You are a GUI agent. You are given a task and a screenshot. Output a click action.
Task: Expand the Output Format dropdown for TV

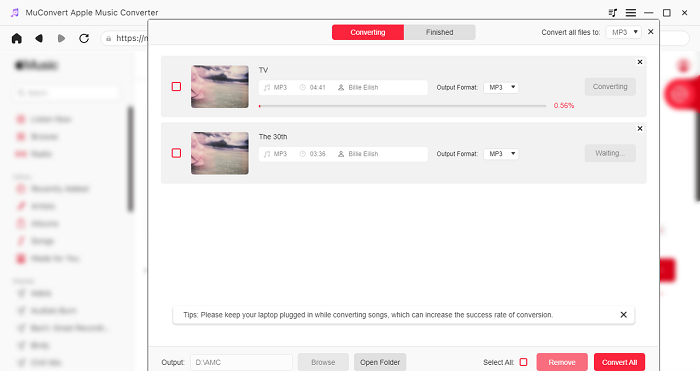click(x=501, y=88)
